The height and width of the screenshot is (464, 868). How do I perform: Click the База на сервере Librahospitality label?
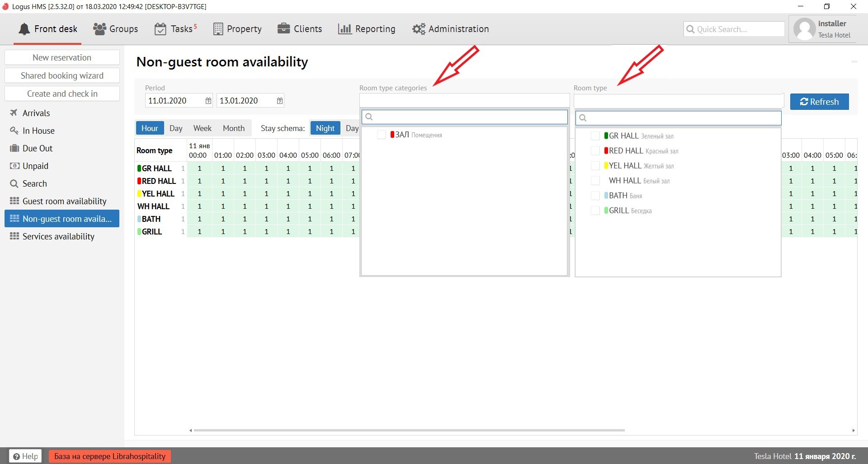pos(110,456)
